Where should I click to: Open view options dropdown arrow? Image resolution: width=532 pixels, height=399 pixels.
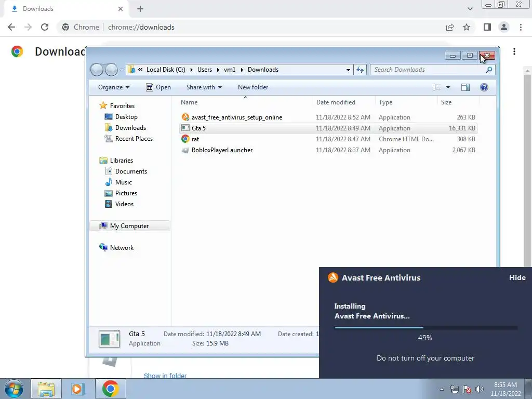[448, 87]
